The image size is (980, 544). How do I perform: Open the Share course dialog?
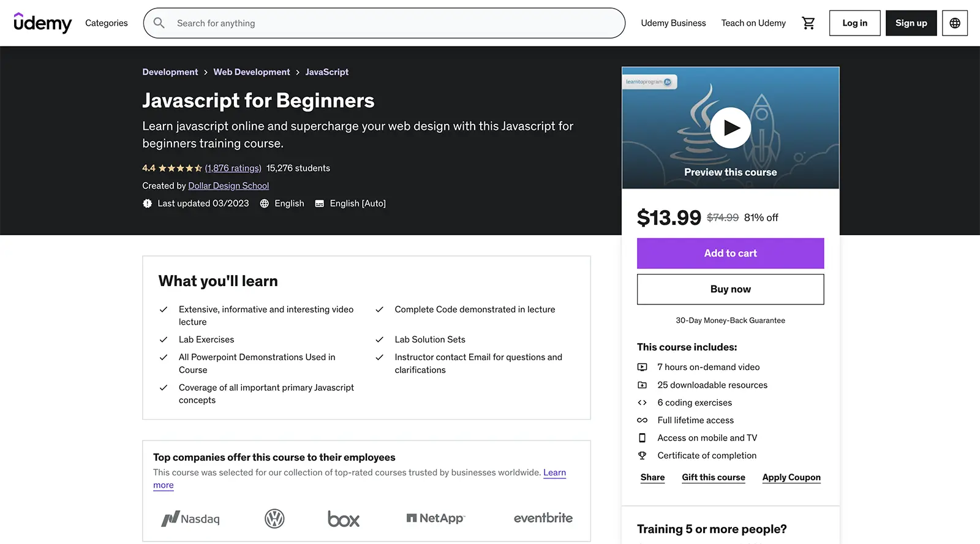(652, 478)
